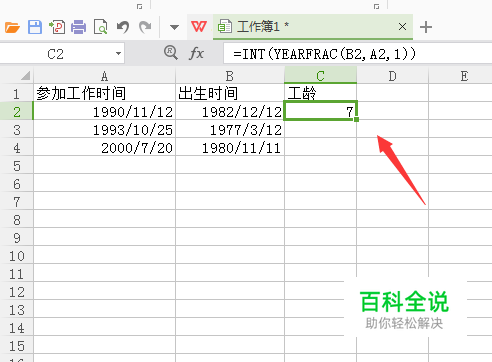This screenshot has width=492, height=362.
Task: Select column B header
Action: 230,76
